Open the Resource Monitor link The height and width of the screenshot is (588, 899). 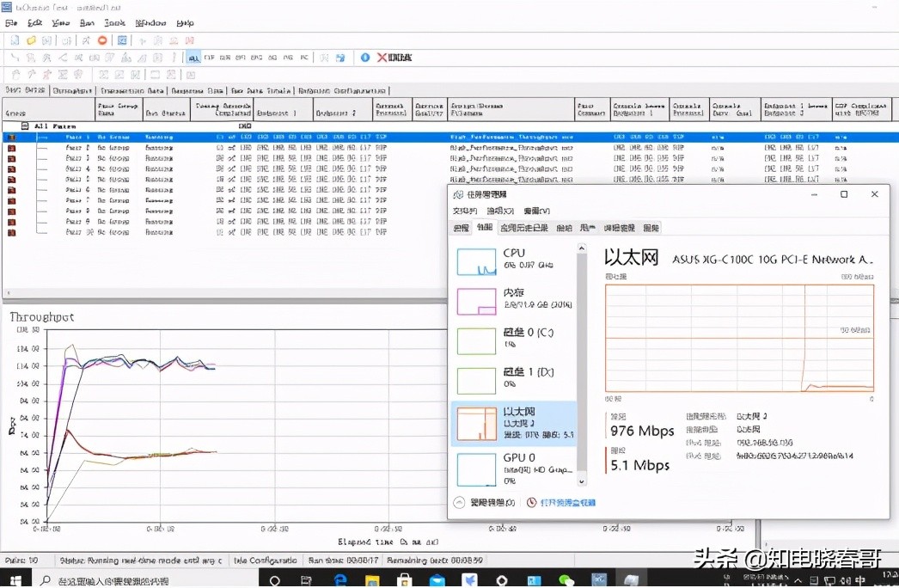click(560, 502)
